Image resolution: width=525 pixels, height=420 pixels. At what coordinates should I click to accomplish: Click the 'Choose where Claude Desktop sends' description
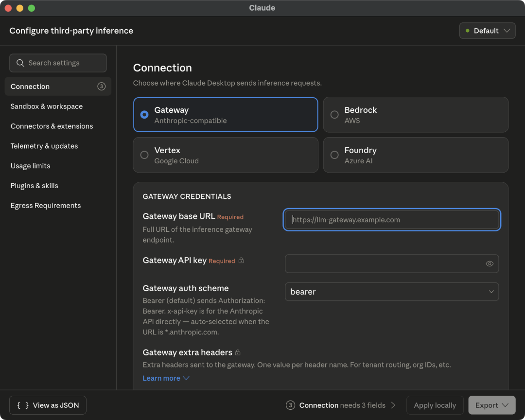tap(227, 83)
